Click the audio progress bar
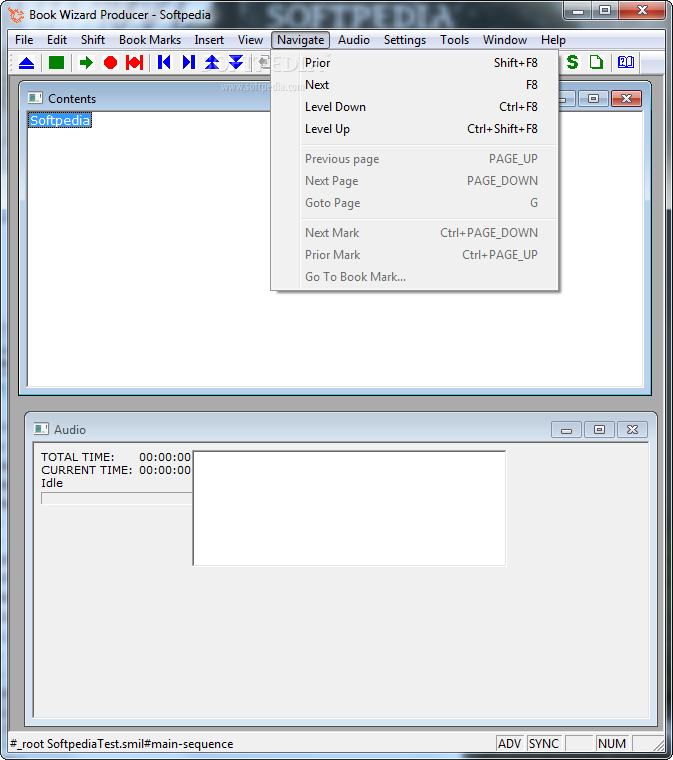673x760 pixels. point(117,498)
